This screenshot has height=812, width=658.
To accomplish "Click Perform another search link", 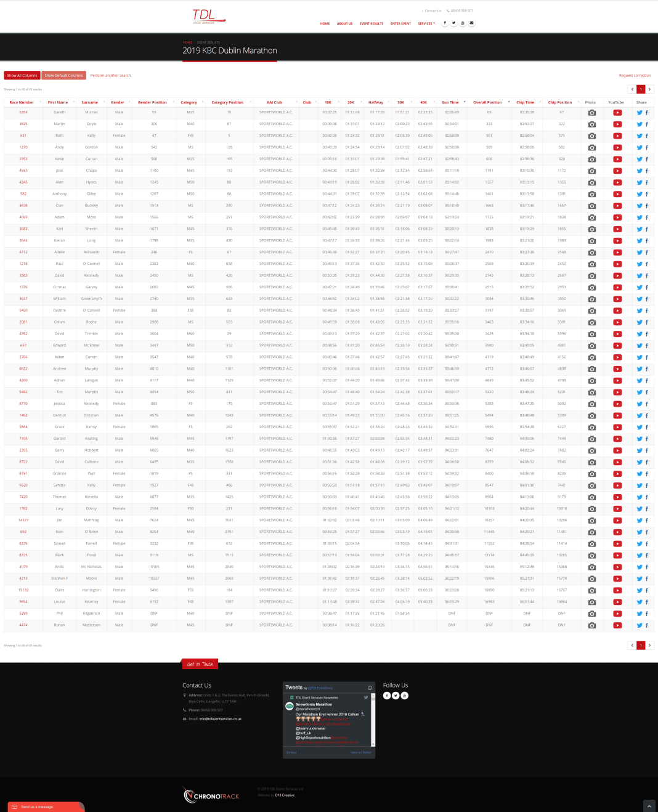I will (x=110, y=75).
